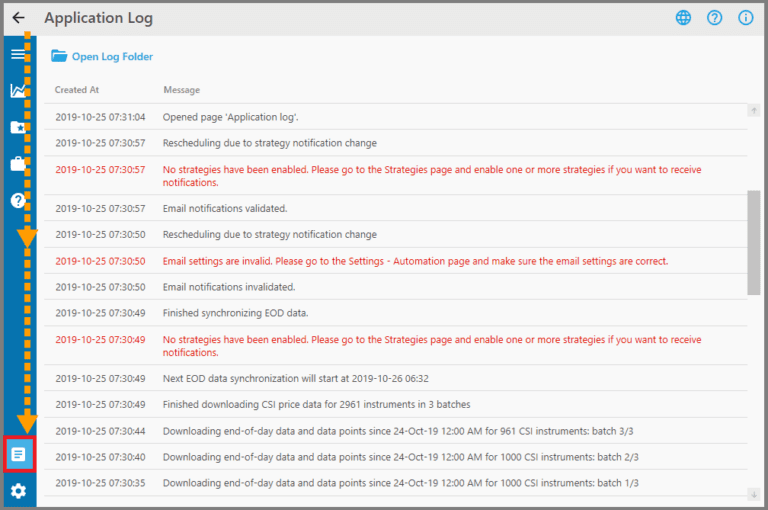The image size is (768, 510).
Task: Click the Application Log page title
Action: [x=98, y=18]
